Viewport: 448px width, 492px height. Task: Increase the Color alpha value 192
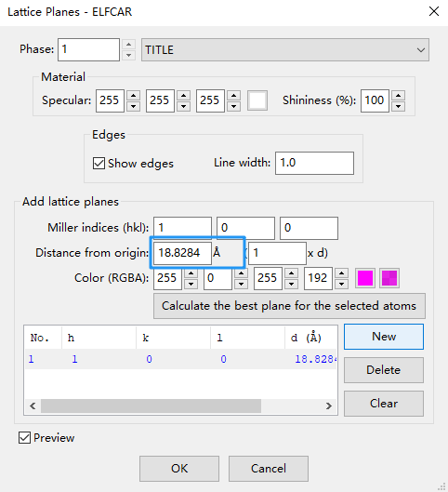[341, 273]
